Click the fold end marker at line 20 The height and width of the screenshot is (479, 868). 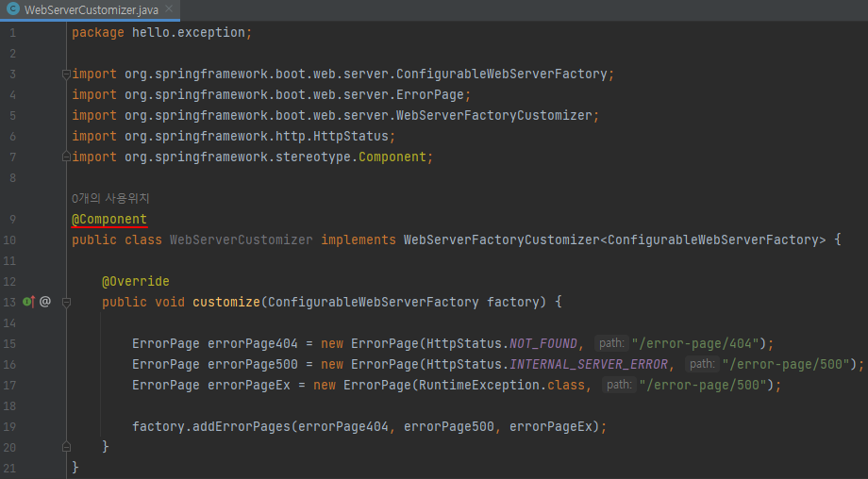tap(66, 447)
